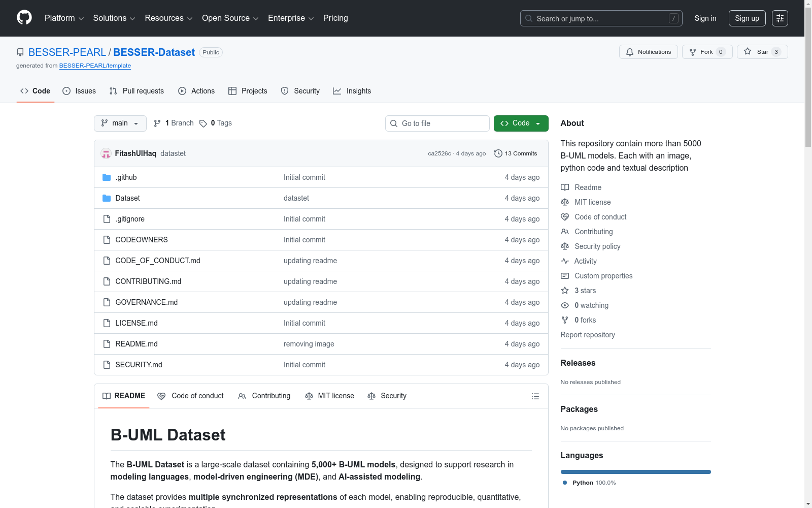Image resolution: width=812 pixels, height=508 pixels.
Task: Expand the Enterprise menu
Action: click(x=291, y=18)
